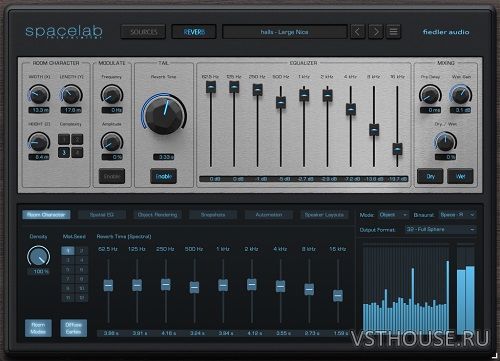Click the Wet Gain knob
This screenshot has width=500, height=361.
461,94
